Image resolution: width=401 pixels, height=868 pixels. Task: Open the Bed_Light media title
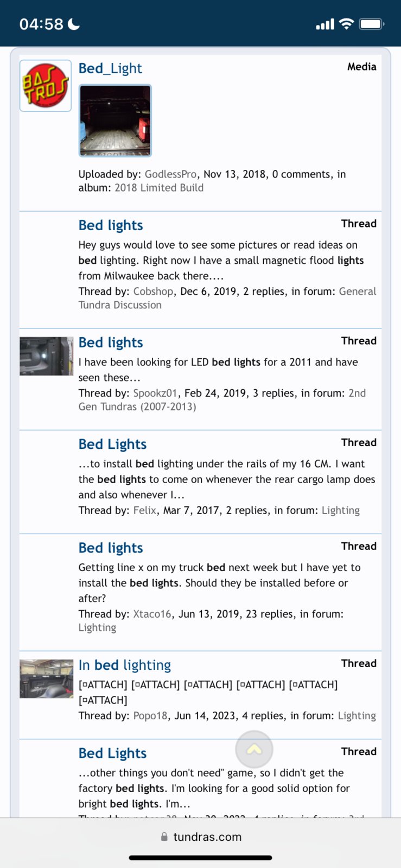(x=110, y=68)
